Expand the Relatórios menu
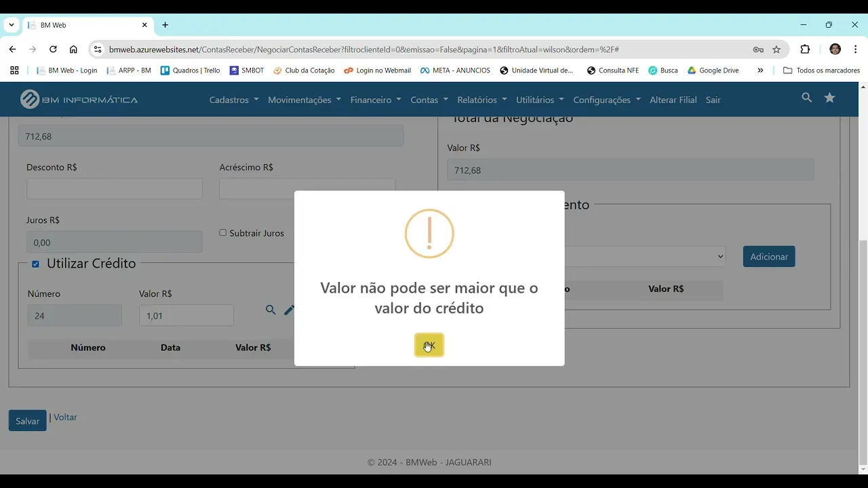Screen dimensions: 868x488 482,100
